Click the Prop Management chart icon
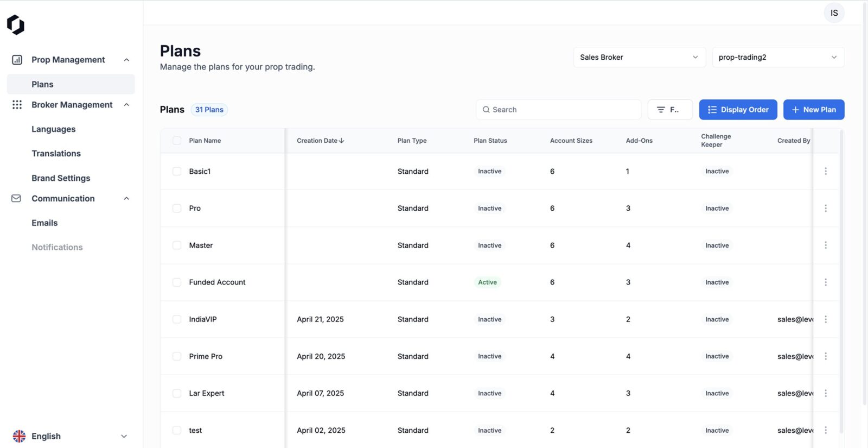Image resolution: width=868 pixels, height=448 pixels. pyautogui.click(x=17, y=60)
